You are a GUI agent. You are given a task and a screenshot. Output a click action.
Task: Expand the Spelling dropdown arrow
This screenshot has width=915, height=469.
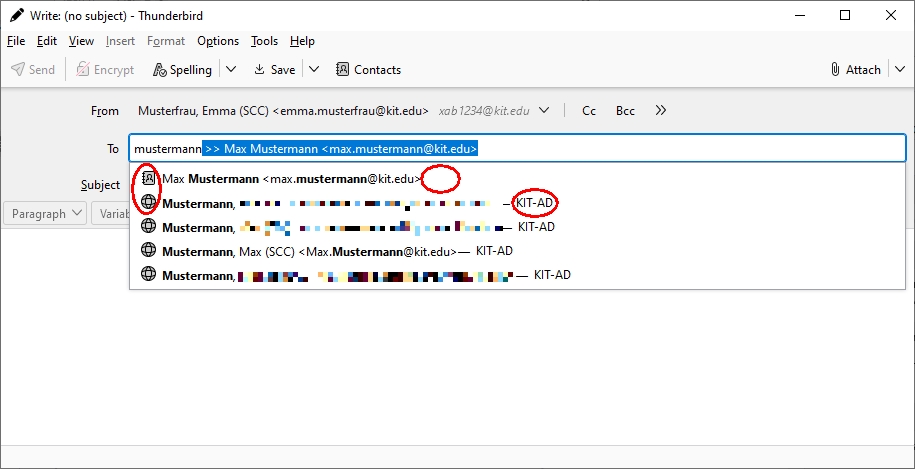pos(231,69)
